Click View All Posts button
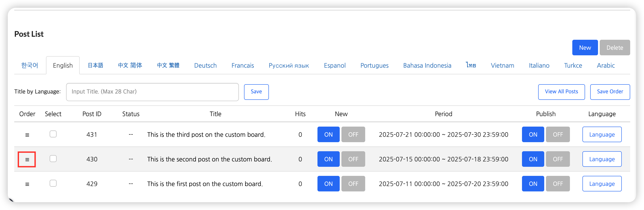The height and width of the screenshot is (210, 644). [x=561, y=92]
